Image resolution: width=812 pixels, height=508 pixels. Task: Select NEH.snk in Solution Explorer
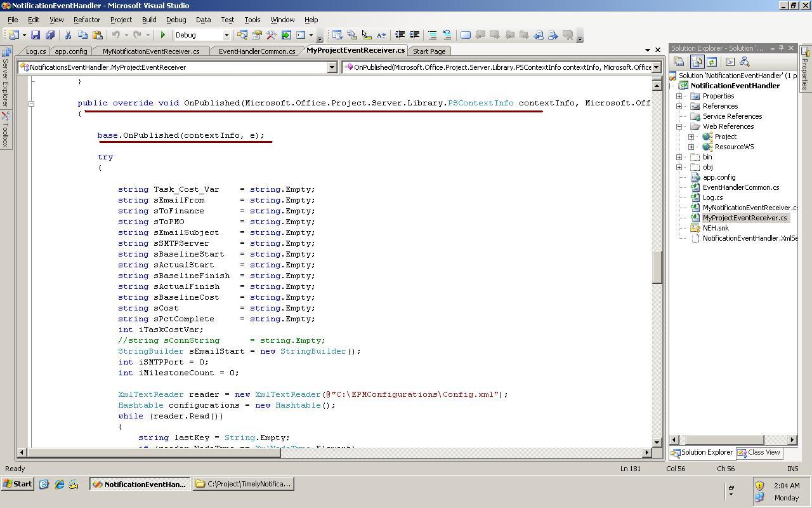(x=716, y=228)
